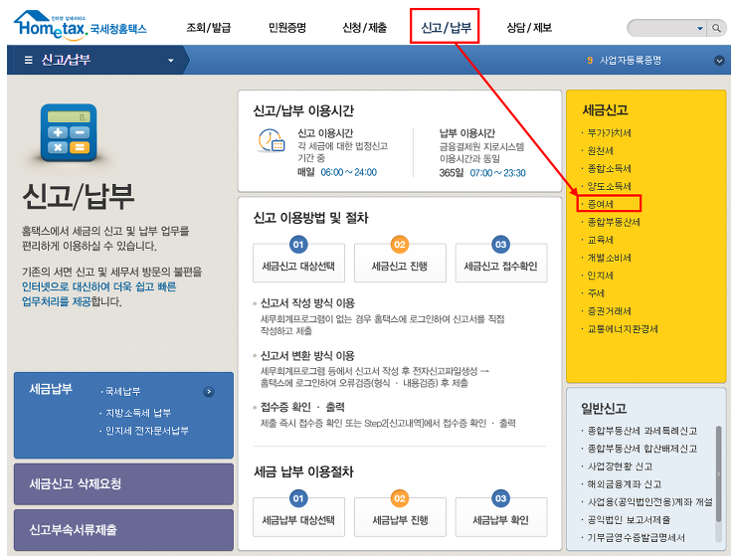Click the 세금신고 접수확인 step box
The image size is (737, 560).
[x=501, y=264]
